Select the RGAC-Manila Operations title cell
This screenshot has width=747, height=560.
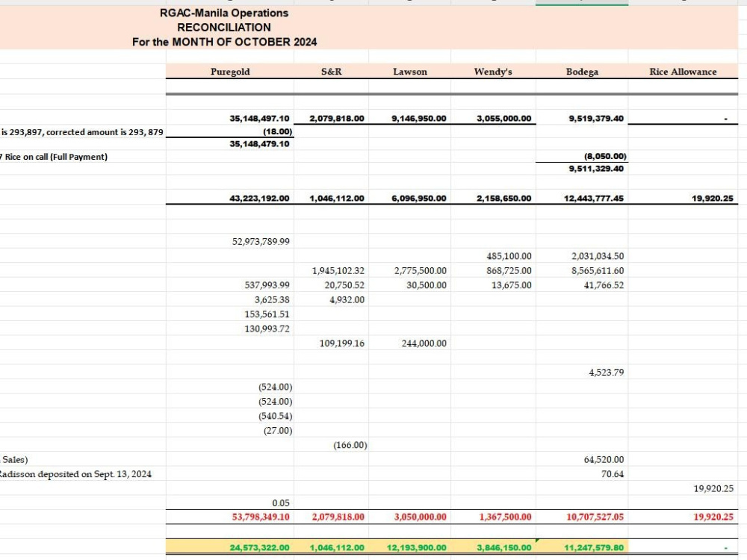(x=224, y=13)
